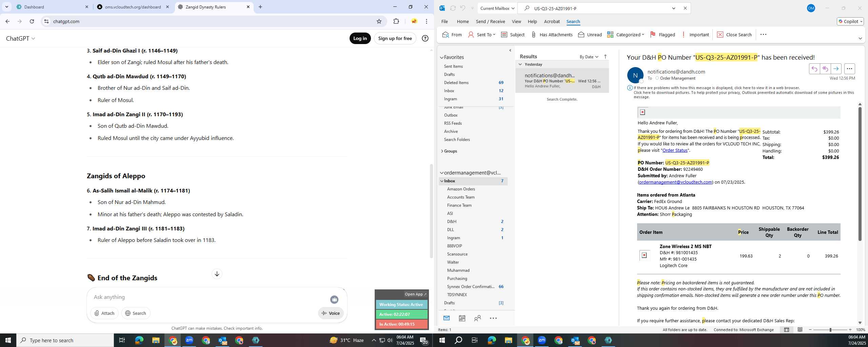Screen dimensions: 868x347
Task: Open the Outlook Mail view icon
Action: pyautogui.click(x=446, y=318)
